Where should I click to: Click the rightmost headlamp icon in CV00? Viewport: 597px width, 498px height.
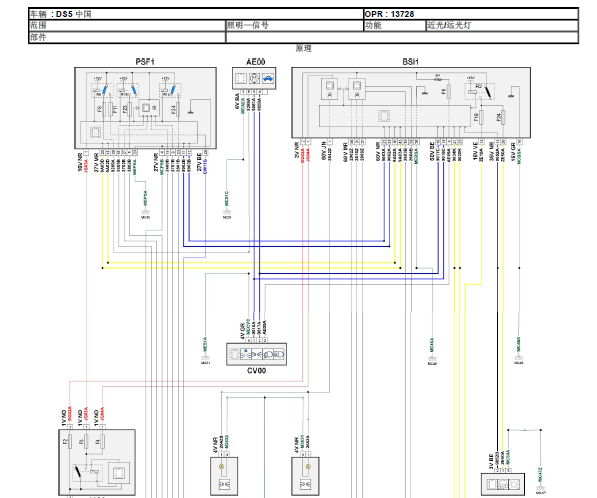279,354
